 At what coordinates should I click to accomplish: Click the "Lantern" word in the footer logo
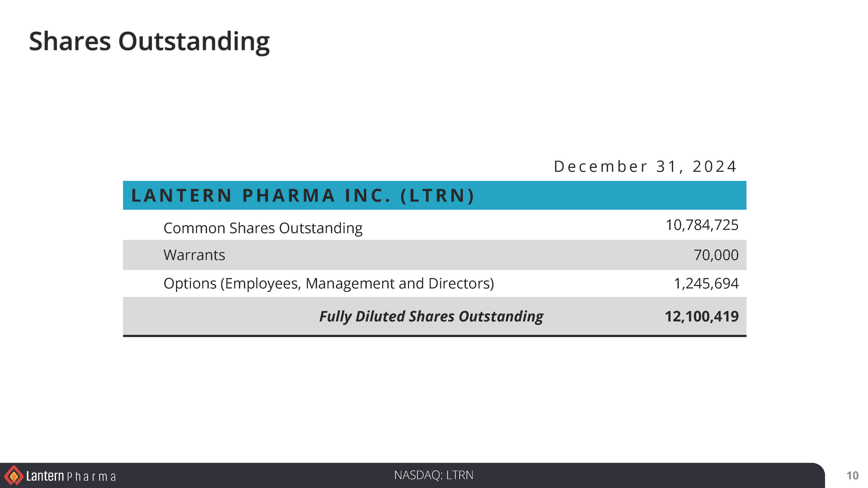click(45, 476)
